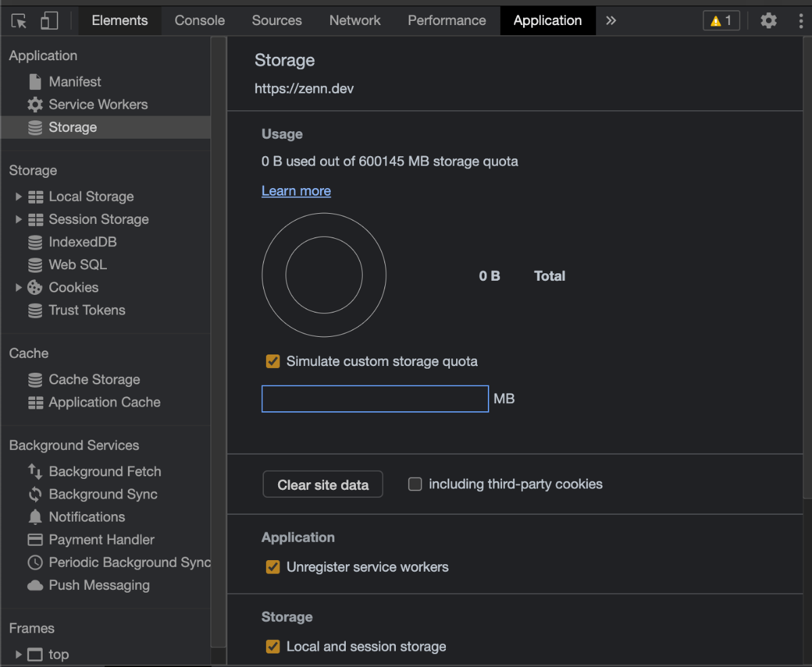Viewport: 812px width, 667px height.
Task: Disable Simulate custom storage quota checkbox
Action: point(273,361)
